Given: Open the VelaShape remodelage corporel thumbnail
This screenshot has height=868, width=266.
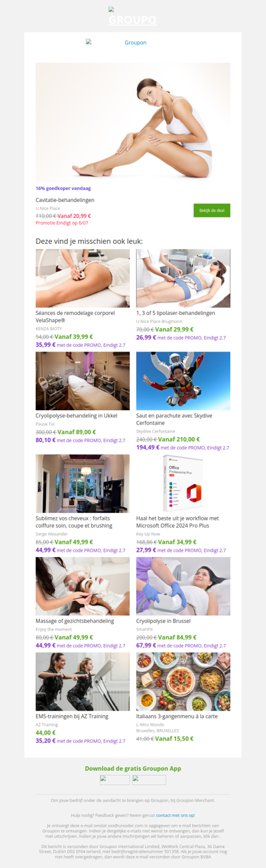Looking at the screenshot, I should pyautogui.click(x=82, y=278).
